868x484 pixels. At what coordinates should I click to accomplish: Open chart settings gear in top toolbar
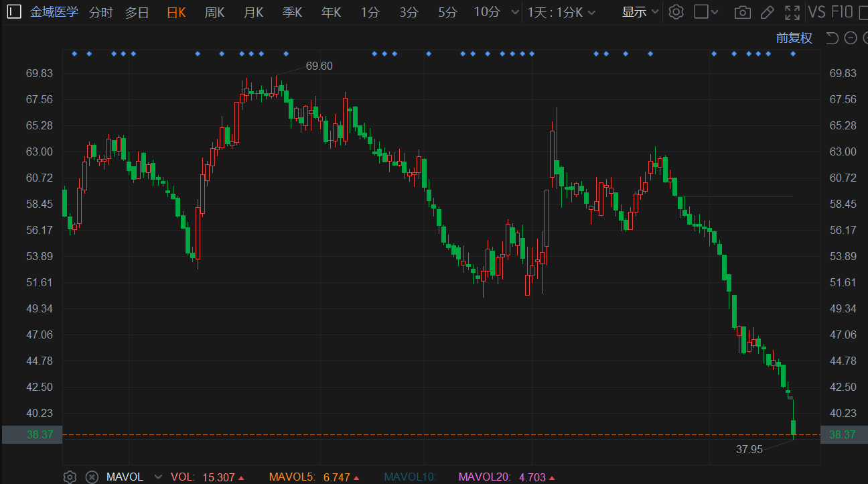676,12
